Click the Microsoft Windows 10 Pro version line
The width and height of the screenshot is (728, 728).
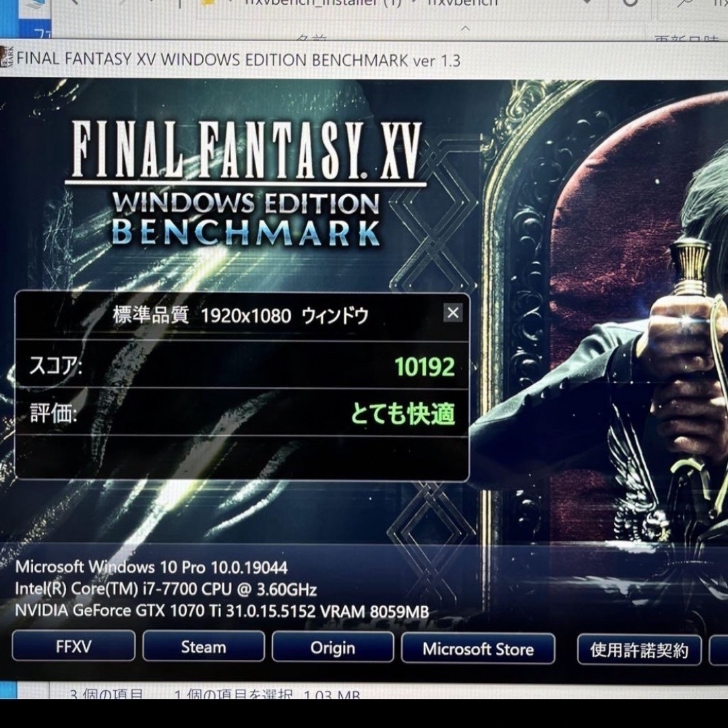tap(152, 567)
